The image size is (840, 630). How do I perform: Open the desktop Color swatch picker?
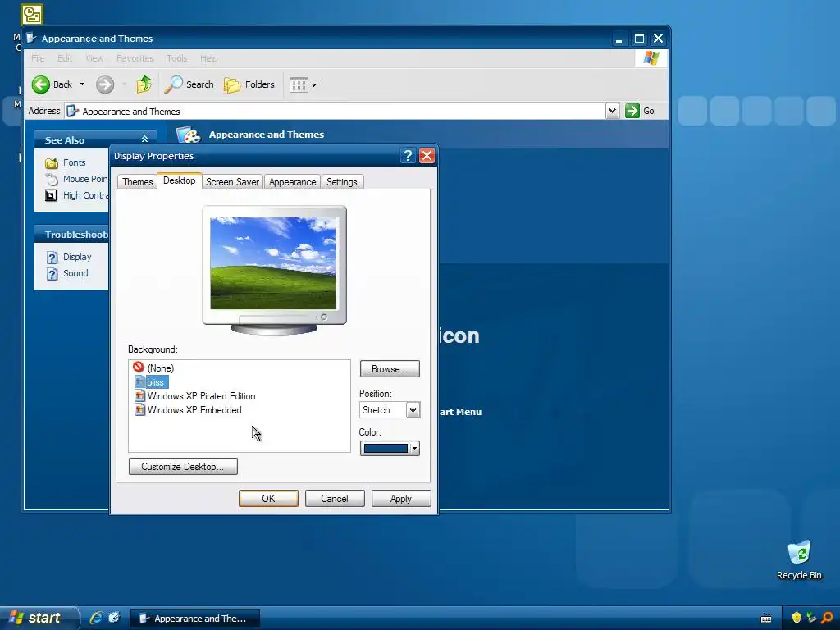pos(390,449)
